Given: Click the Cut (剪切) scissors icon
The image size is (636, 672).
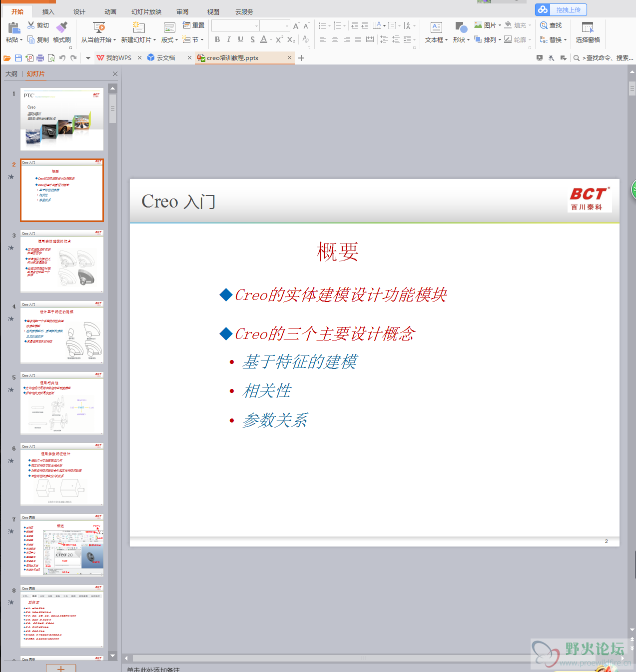Looking at the screenshot, I should click(31, 25).
